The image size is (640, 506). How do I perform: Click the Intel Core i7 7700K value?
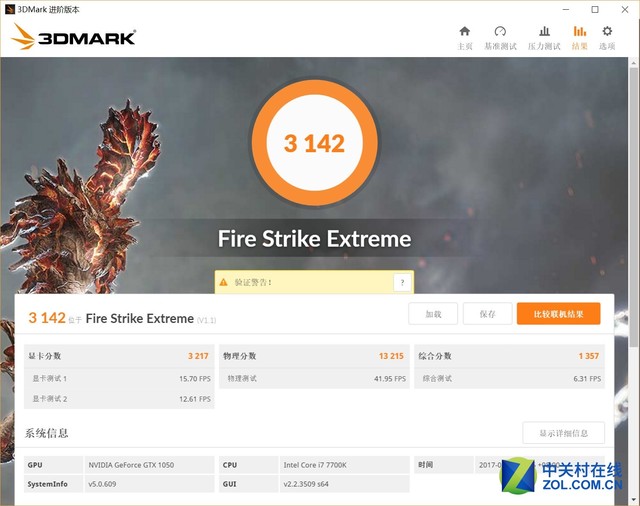click(x=315, y=465)
